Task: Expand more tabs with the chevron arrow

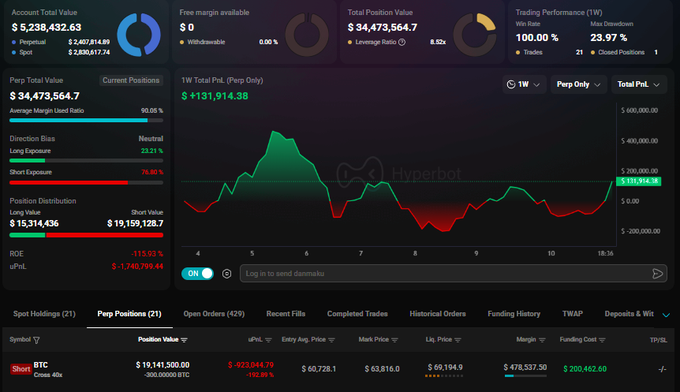Action: [666, 315]
